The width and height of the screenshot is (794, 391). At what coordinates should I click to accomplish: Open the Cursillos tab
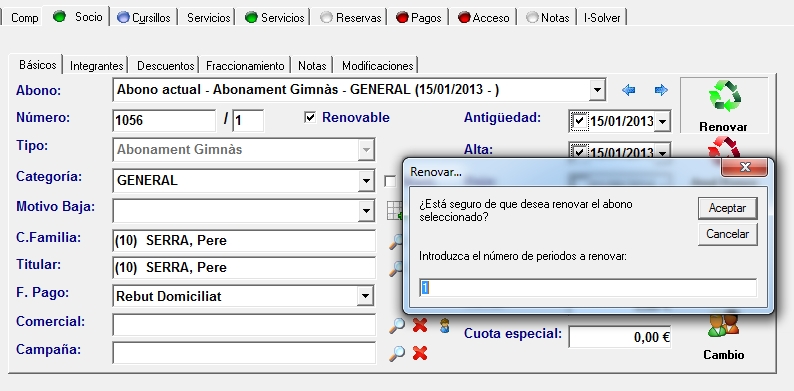pyautogui.click(x=144, y=18)
